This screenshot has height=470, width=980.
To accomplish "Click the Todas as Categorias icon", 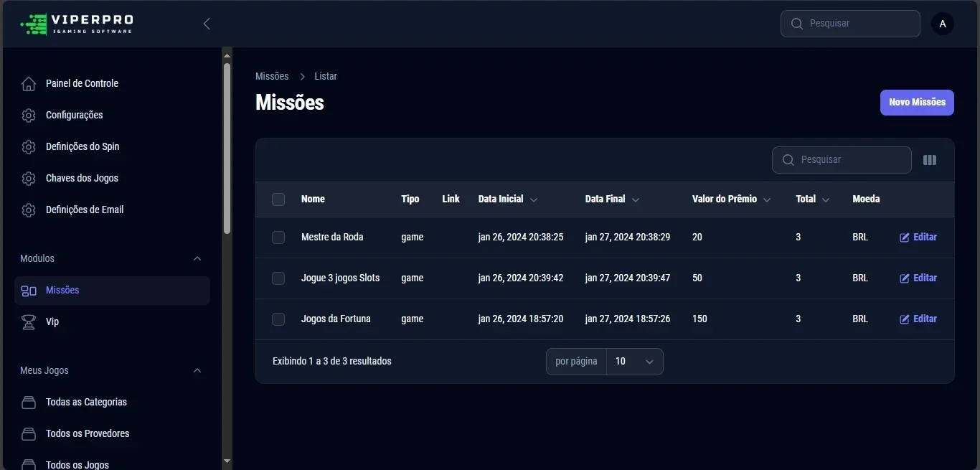I will [29, 403].
